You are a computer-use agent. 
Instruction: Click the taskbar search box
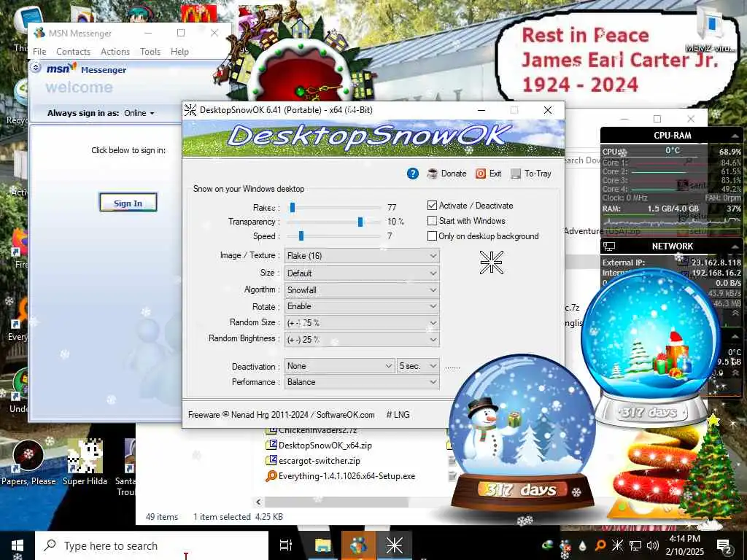[152, 545]
